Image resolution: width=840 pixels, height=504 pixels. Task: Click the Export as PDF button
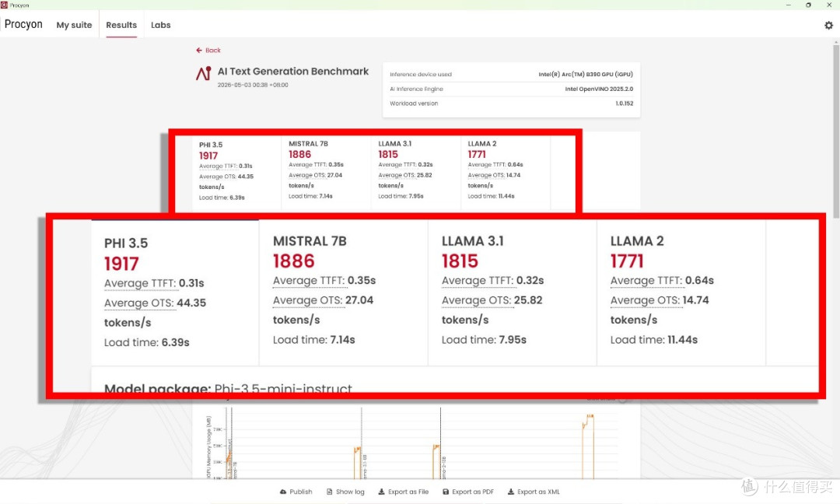point(467,492)
